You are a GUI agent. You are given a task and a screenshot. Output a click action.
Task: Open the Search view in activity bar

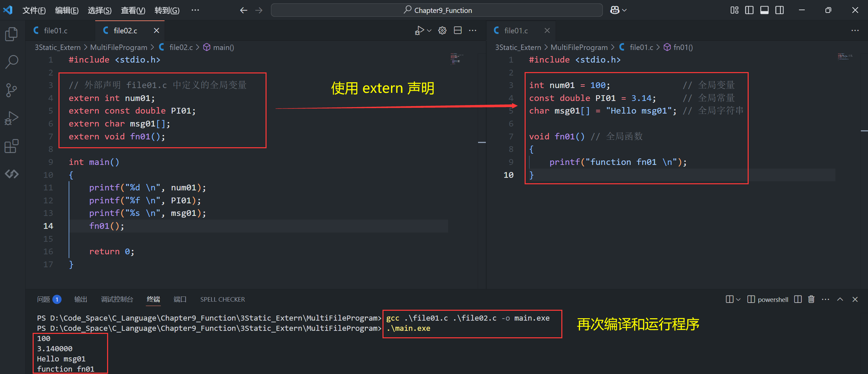point(12,62)
